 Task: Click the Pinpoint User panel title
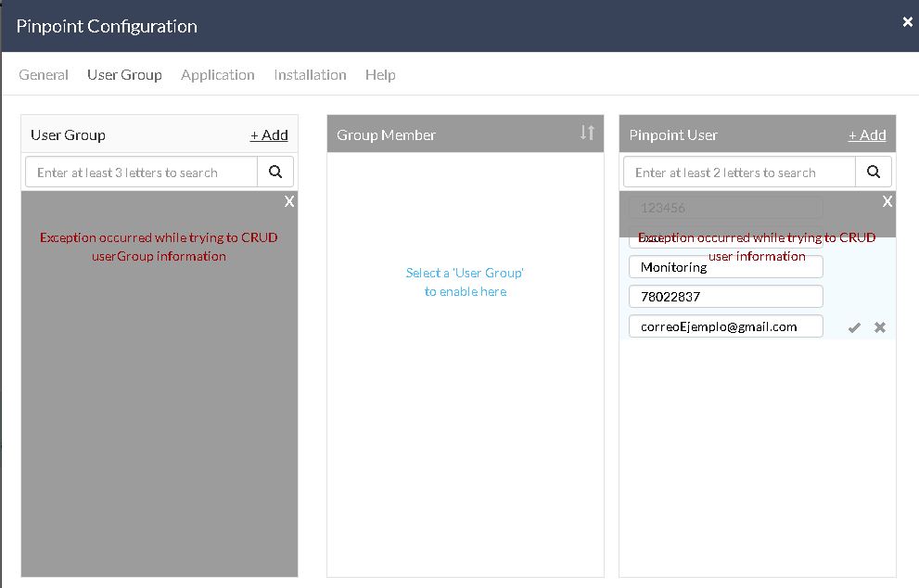[x=673, y=134]
